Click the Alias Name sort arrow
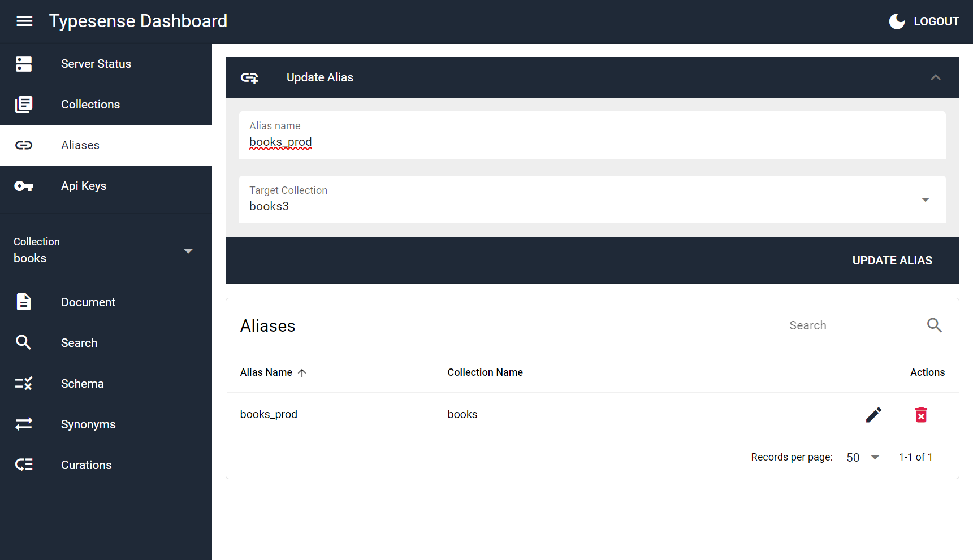 click(302, 373)
